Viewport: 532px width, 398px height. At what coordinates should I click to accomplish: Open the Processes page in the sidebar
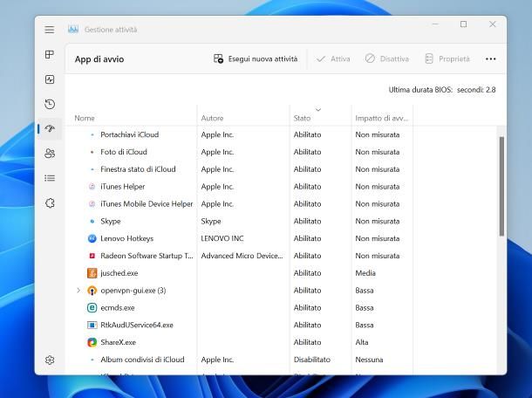[50, 54]
